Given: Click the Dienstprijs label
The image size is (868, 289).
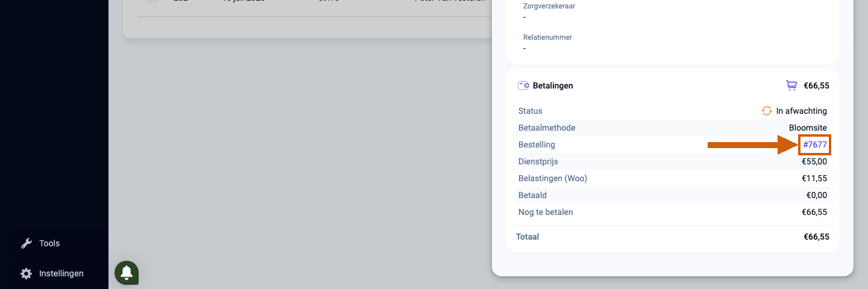Looking at the screenshot, I should (x=538, y=161).
